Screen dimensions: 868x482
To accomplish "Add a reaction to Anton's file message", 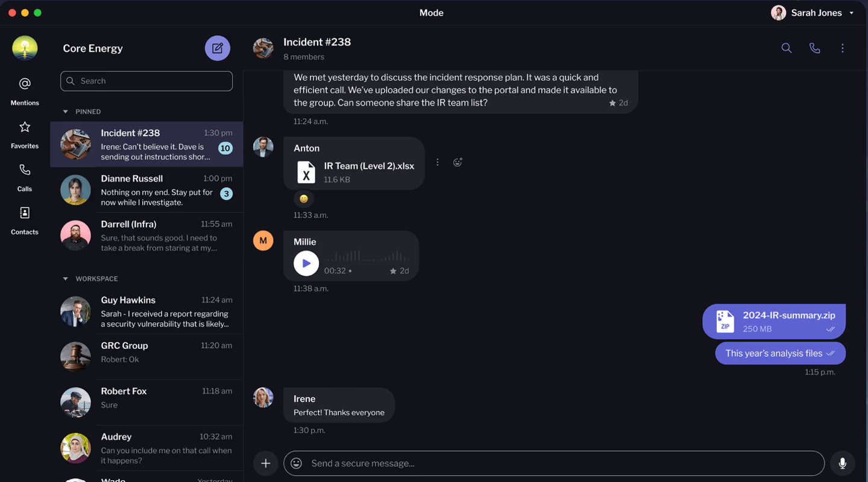I will [x=458, y=162].
